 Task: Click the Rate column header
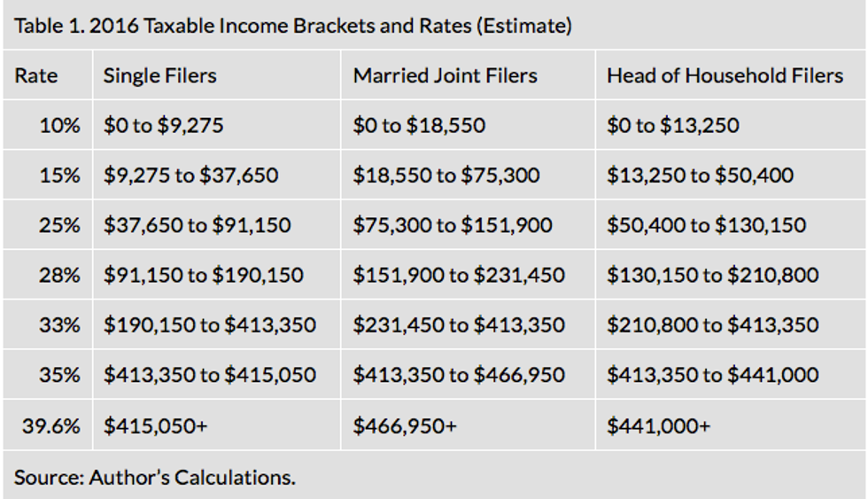click(x=35, y=75)
